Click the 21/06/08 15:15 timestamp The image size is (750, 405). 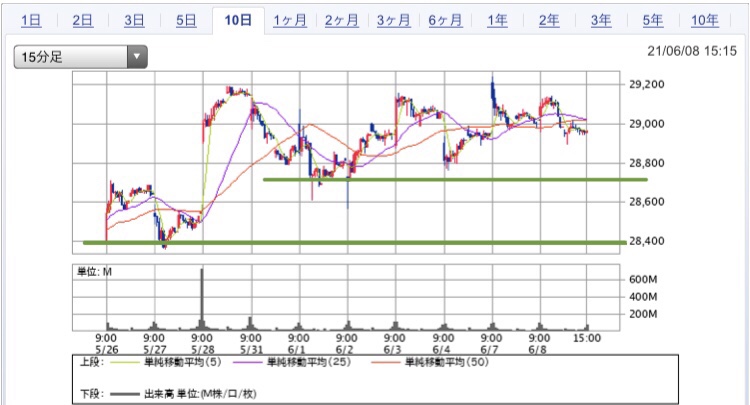(692, 51)
